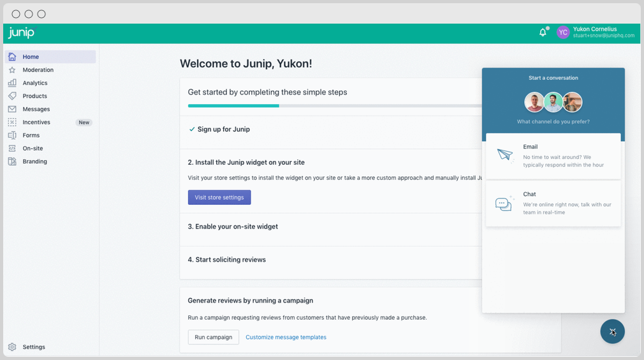Click the onboarding progress bar
Viewport: 644px width, 360px height.
[335, 105]
